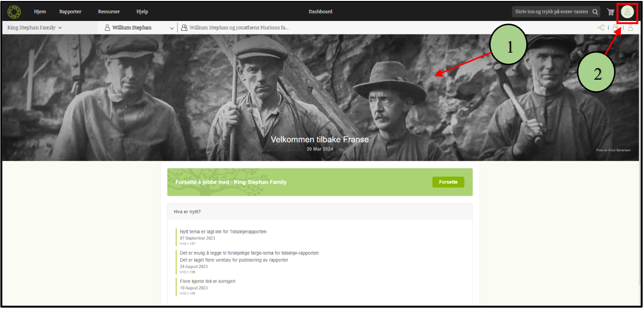The height and width of the screenshot is (309, 644).
Task: Click the green geometric app logo
Action: point(14,12)
